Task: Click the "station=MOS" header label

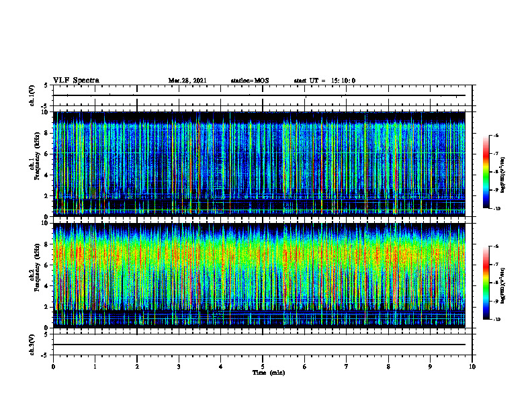Action: (250, 81)
